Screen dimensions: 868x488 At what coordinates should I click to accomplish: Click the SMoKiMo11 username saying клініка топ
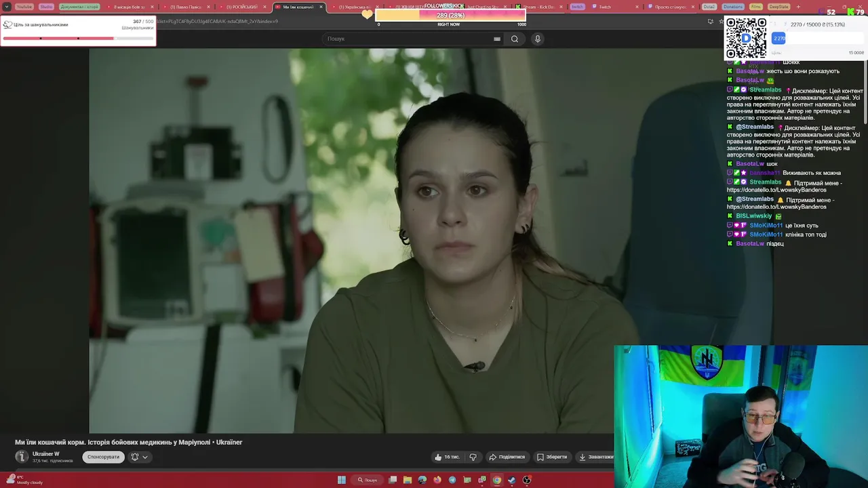click(x=766, y=235)
